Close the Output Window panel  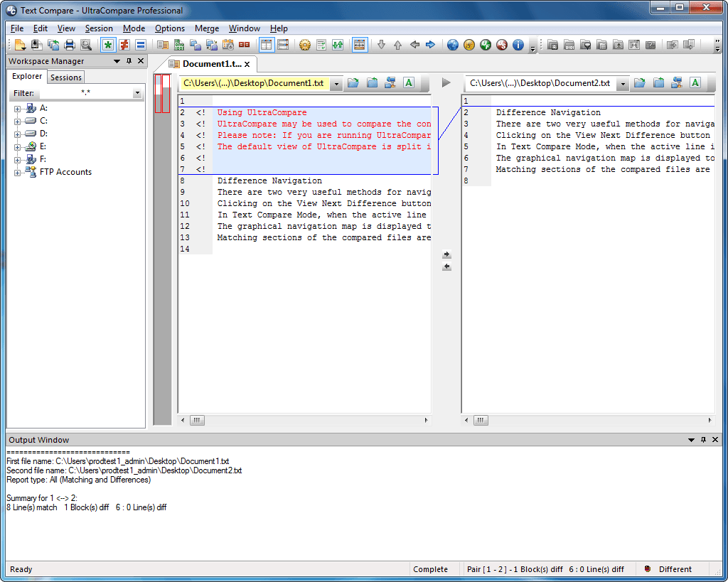[715, 439]
